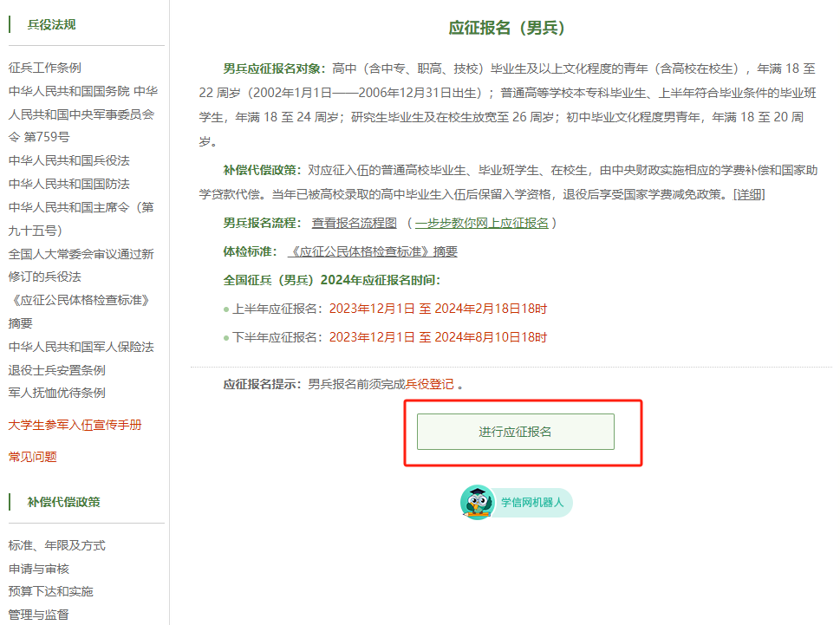Open the 查看报名流程图 link

pyautogui.click(x=354, y=223)
